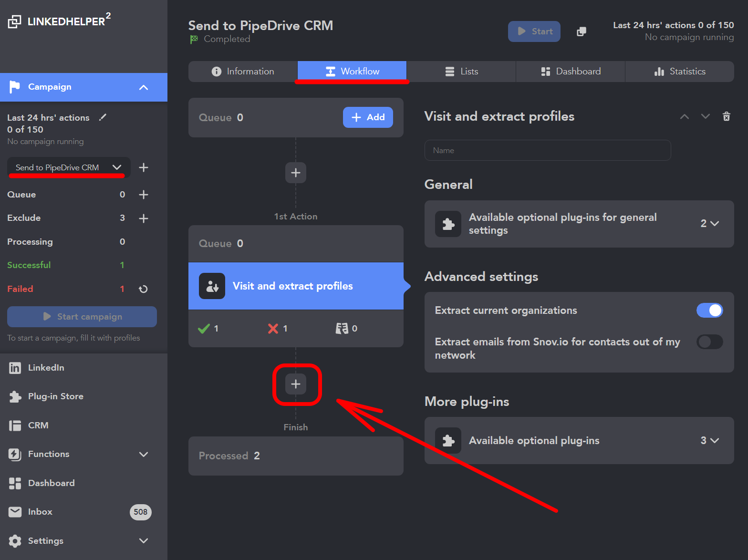Add profiles to the sidebar Queue list
Image resolution: width=748 pixels, height=560 pixels.
[143, 195]
